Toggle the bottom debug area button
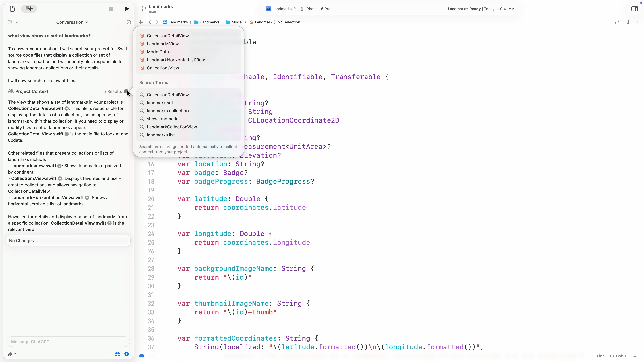Image resolution: width=644 pixels, height=362 pixels. pyautogui.click(x=635, y=356)
